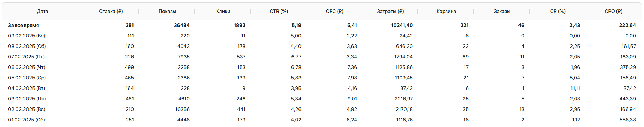Sort table by Показы column
Screen dimensions: 644x127
[x=167, y=11]
